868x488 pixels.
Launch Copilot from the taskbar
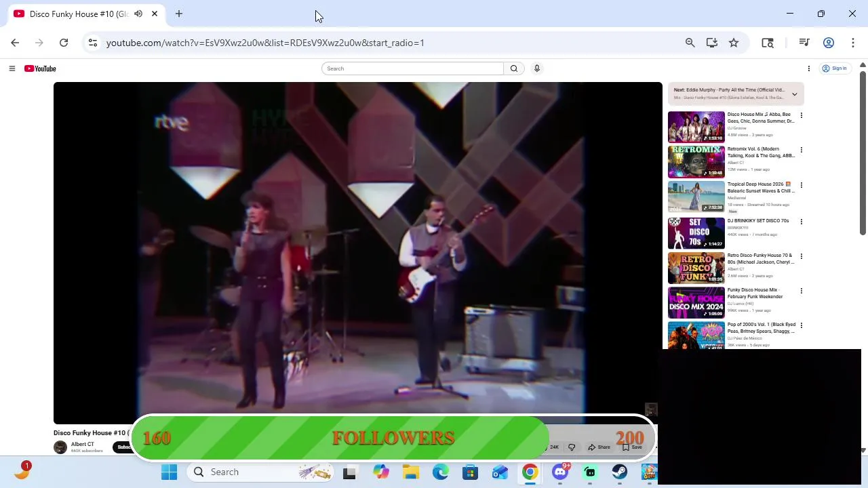pos(380,472)
